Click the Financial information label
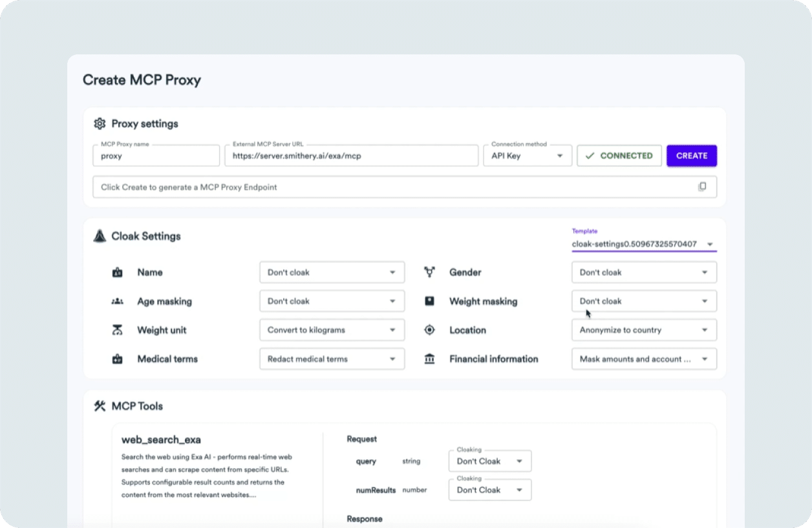Viewport: 812px width, 528px height. point(494,359)
